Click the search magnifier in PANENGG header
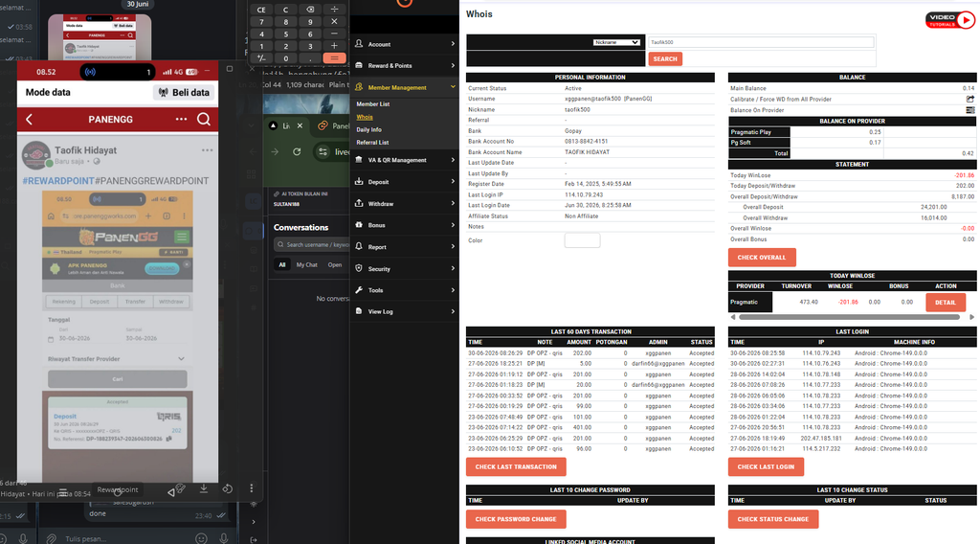Screen dimensions: 980x544 [x=204, y=119]
